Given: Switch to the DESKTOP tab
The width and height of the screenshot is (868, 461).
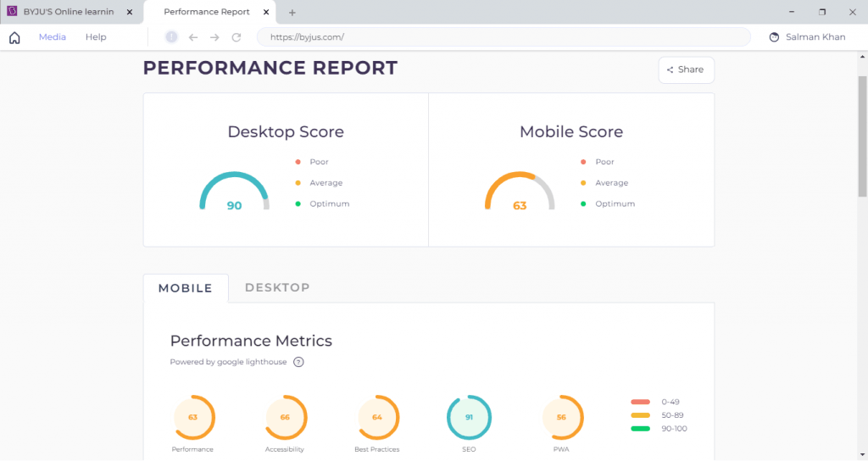Looking at the screenshot, I should (277, 288).
